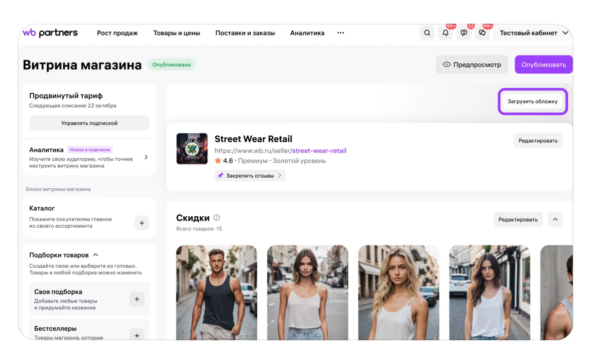Open Товары и цены menu

[176, 33]
